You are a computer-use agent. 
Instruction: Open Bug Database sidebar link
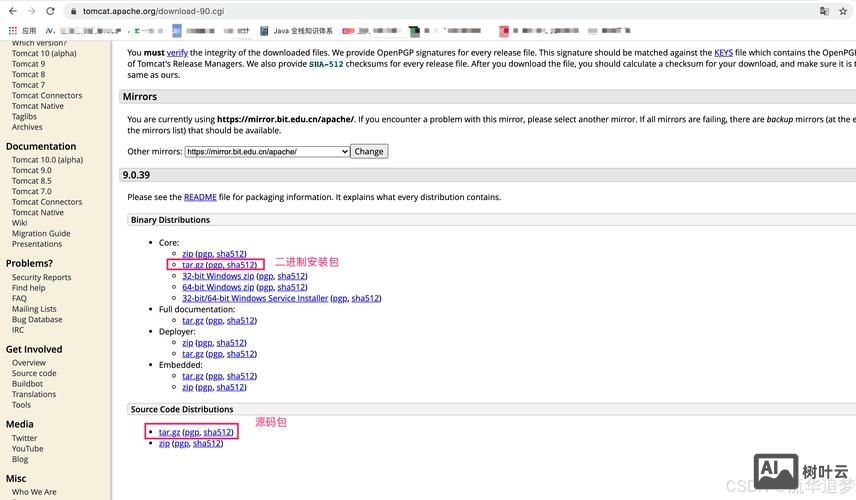coord(37,319)
